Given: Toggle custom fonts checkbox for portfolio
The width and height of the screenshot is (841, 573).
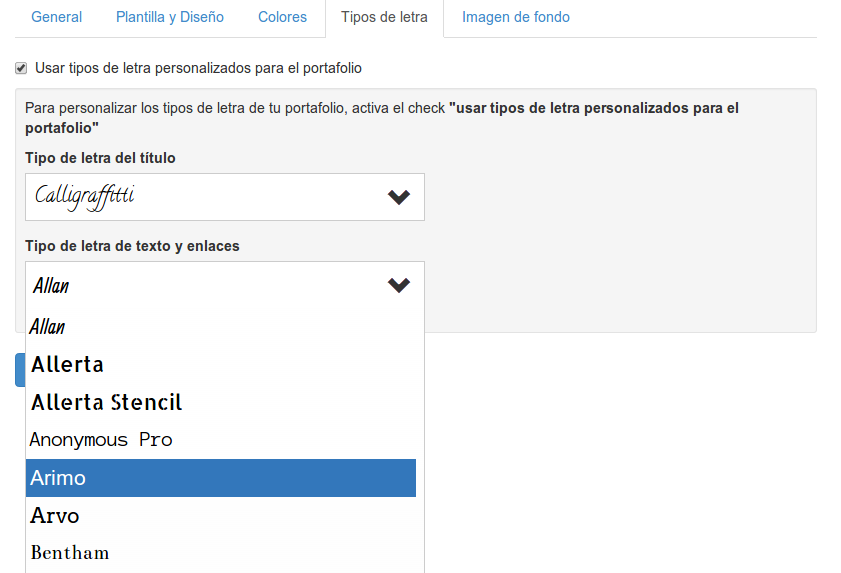Looking at the screenshot, I should click(x=21, y=69).
